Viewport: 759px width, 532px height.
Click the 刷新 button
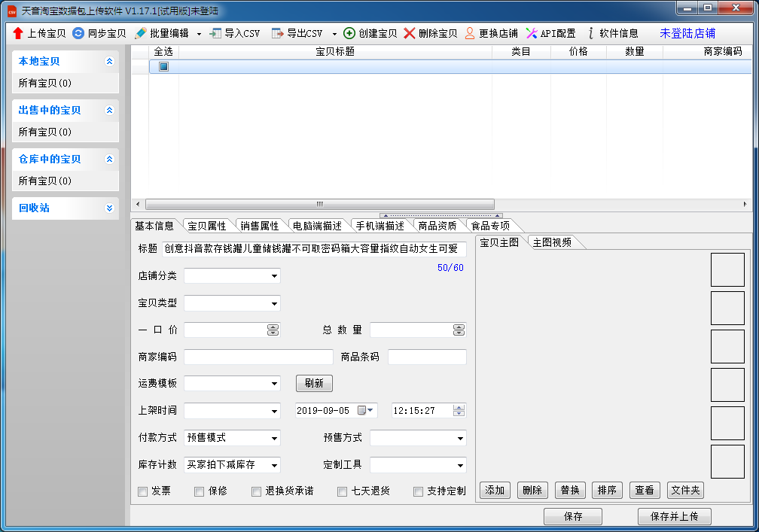tap(314, 383)
